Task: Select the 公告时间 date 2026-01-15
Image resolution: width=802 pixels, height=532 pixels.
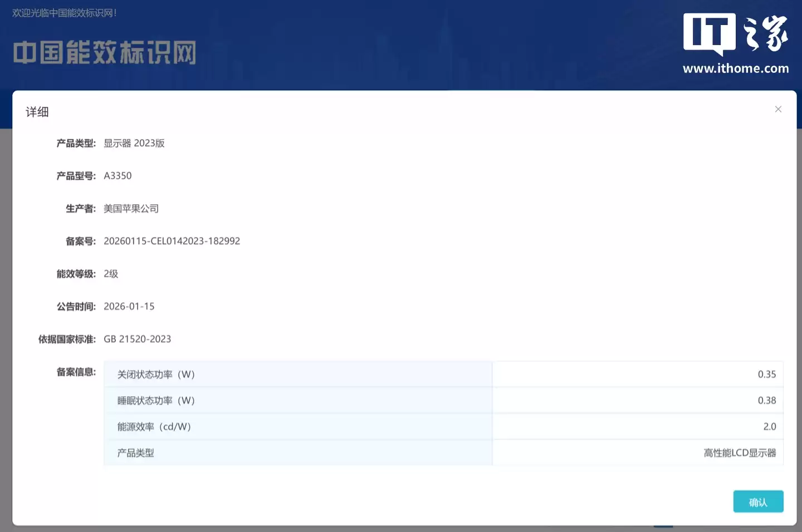Action: 129,306
